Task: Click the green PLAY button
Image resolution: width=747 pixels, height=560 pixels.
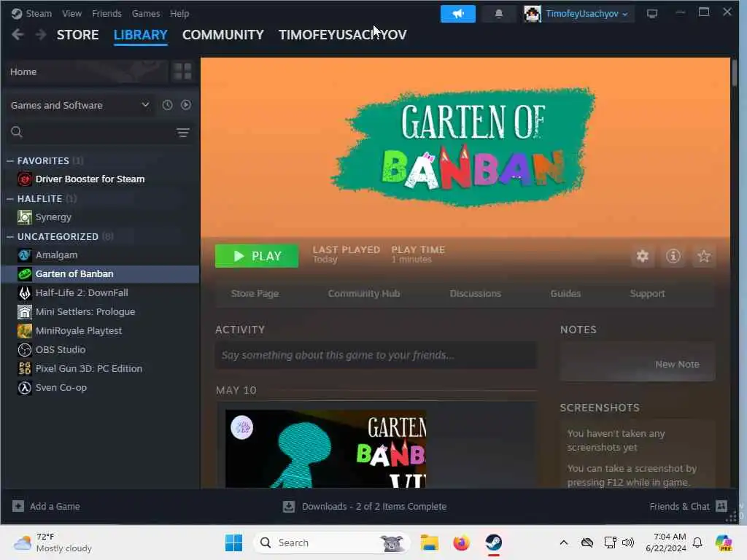Action: click(257, 256)
